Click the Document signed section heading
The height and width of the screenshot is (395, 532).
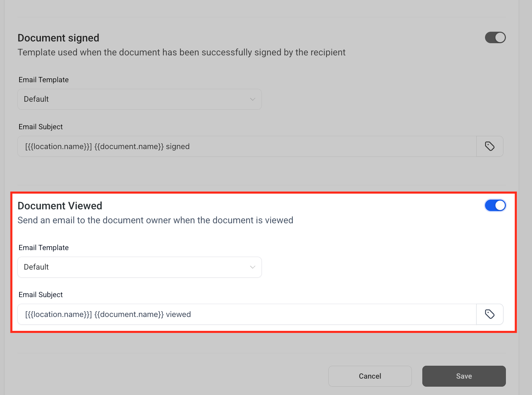(58, 38)
